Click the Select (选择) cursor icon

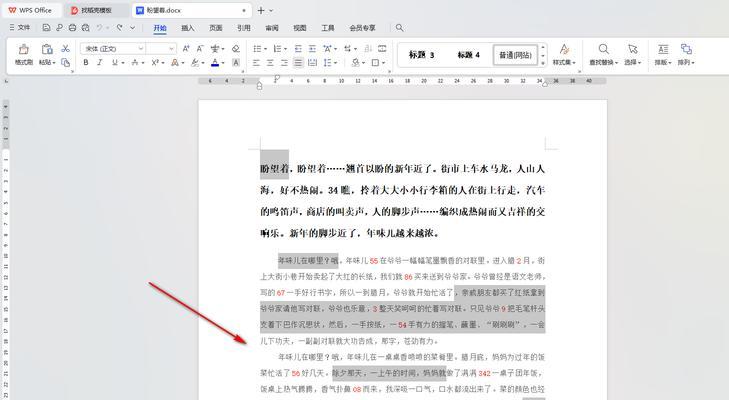[x=632, y=49]
